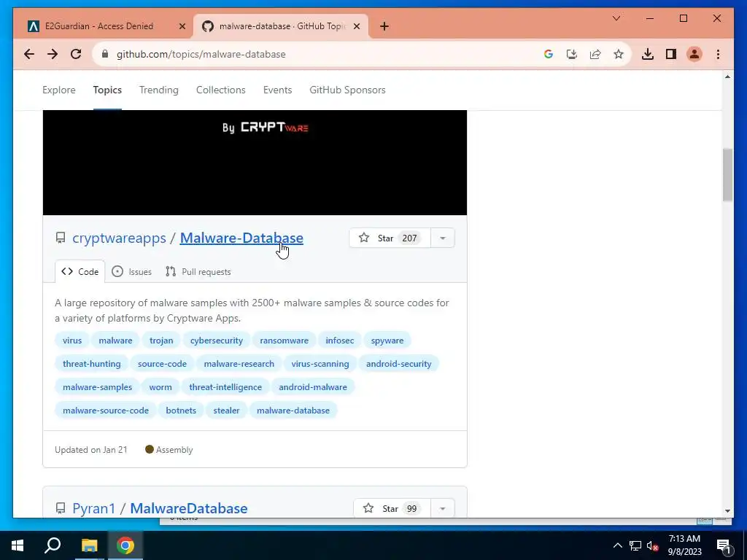The height and width of the screenshot is (560, 747).
Task: Star the Malware-Database repository
Action: [390, 238]
